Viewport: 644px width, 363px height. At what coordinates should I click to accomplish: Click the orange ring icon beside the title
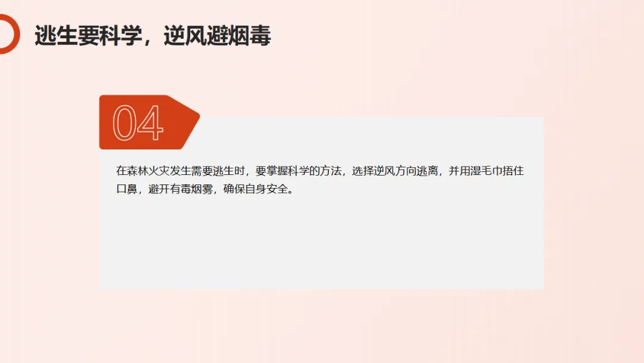(x=8, y=34)
